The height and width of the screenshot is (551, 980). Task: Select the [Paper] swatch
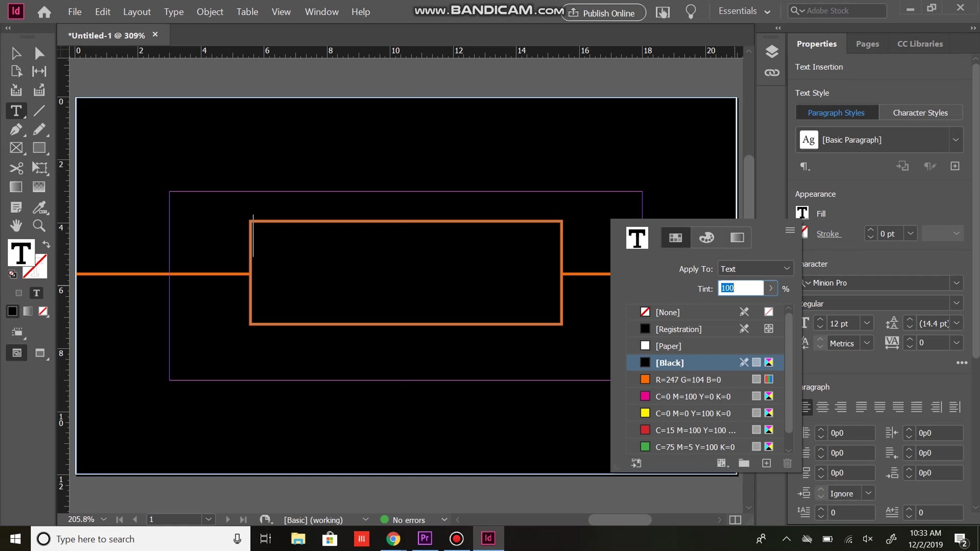pos(705,346)
